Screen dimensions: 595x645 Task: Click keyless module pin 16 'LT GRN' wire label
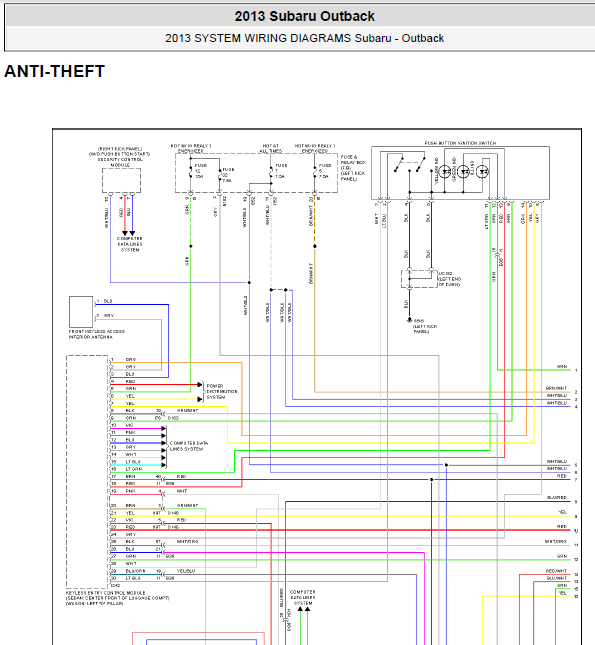134,469
